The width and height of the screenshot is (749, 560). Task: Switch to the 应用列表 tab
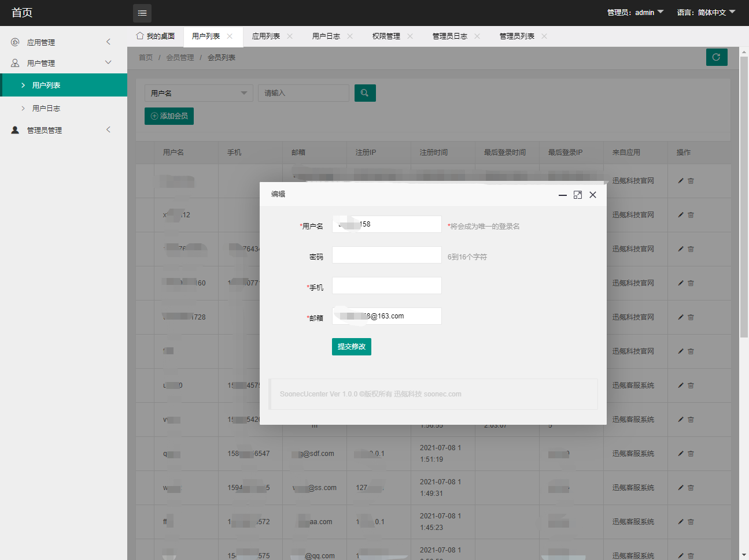click(x=266, y=36)
